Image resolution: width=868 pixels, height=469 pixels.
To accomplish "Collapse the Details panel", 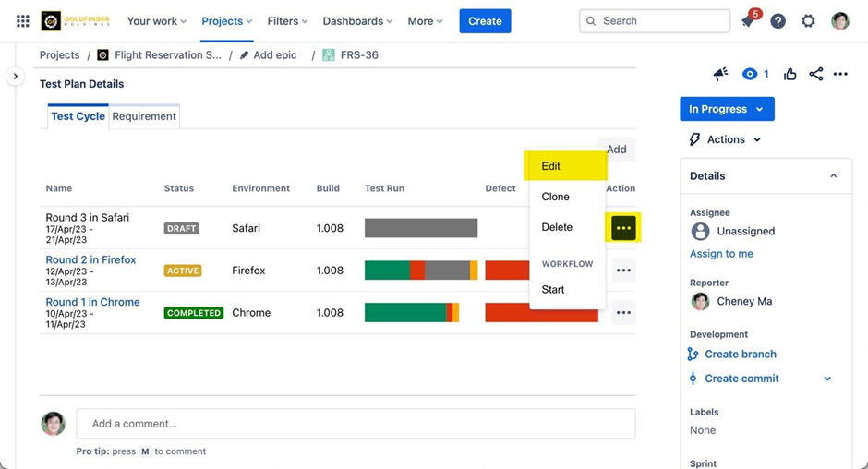I will 833,176.
